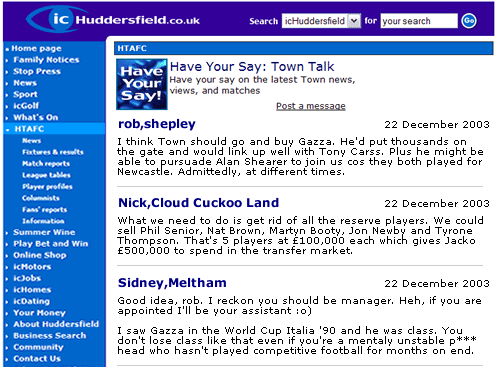Click the round Go search button
Viewport: 500px width, 367px height.
[469, 21]
